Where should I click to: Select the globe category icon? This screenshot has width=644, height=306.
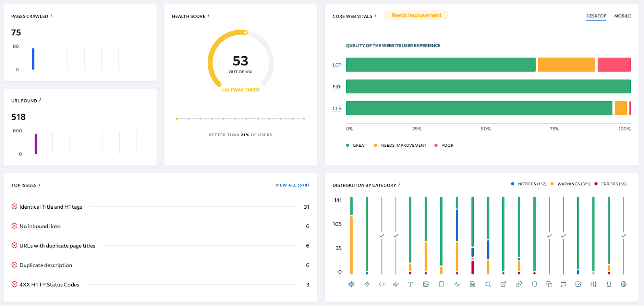tap(623, 284)
